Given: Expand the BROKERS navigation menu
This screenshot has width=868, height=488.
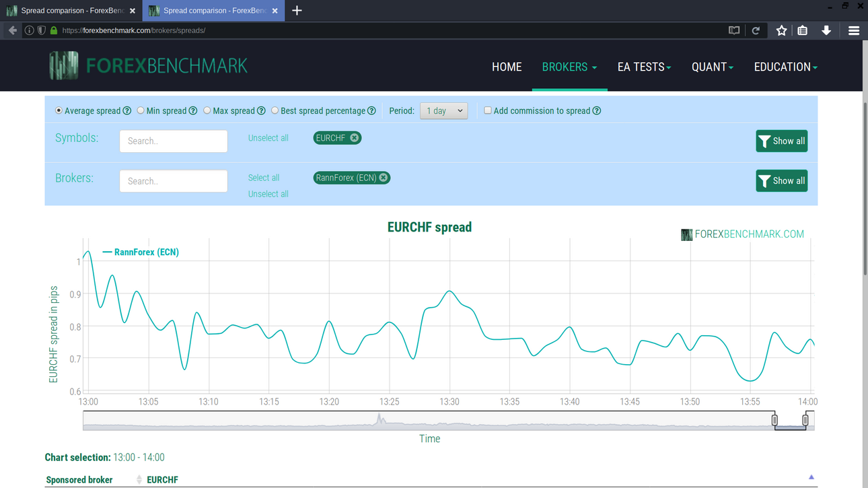Looking at the screenshot, I should coord(569,67).
